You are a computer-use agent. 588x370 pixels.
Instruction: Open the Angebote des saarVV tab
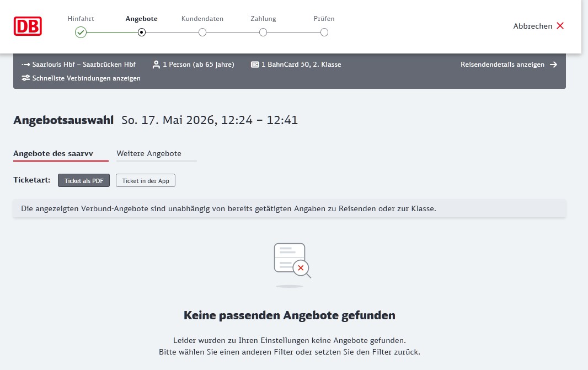[61, 153]
